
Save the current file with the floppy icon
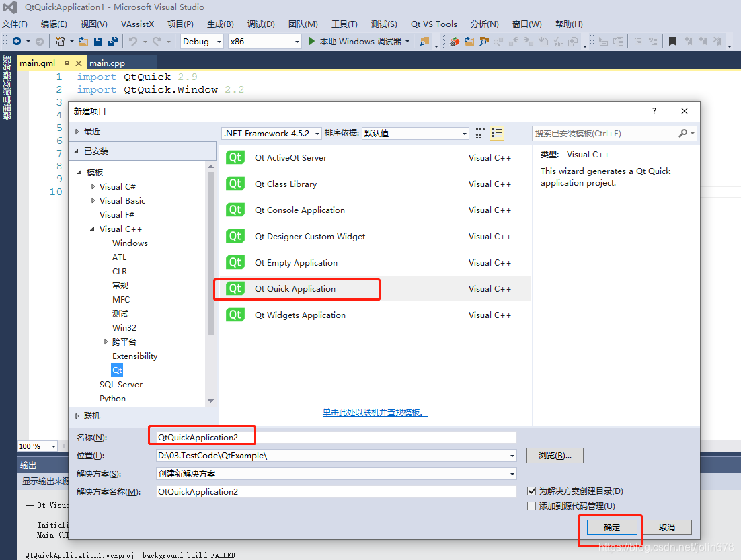[x=97, y=42]
